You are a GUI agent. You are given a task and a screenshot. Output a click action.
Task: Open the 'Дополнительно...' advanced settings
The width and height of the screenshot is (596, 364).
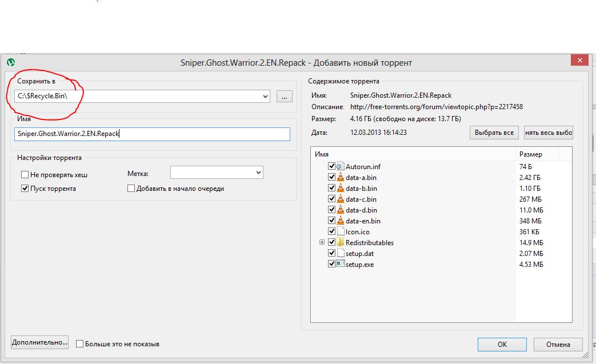pyautogui.click(x=39, y=342)
